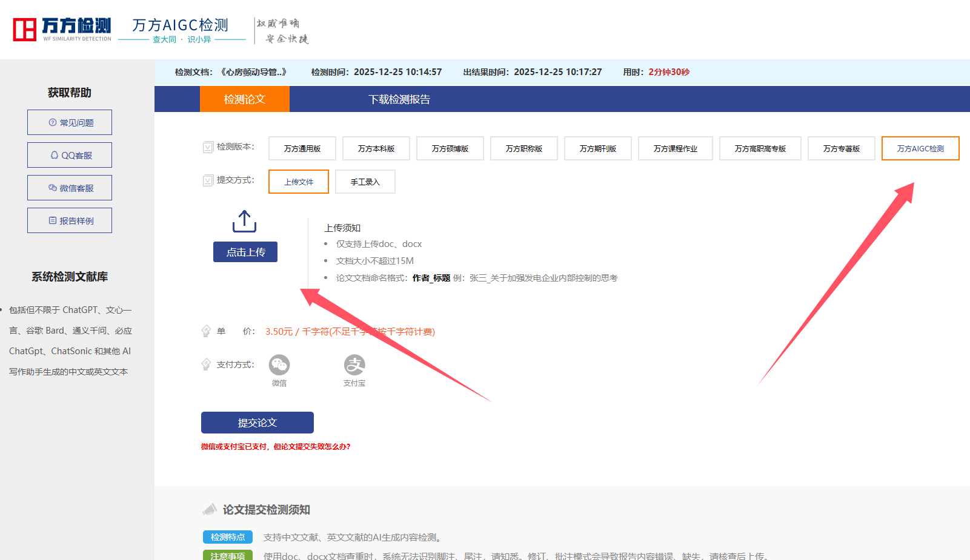Open the 下载检测报告 tab

[399, 99]
